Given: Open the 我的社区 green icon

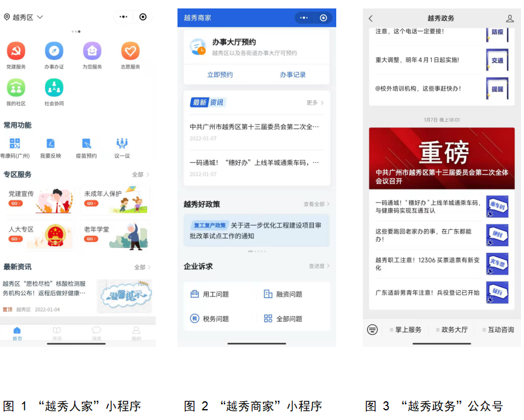Looking at the screenshot, I should tap(16, 88).
